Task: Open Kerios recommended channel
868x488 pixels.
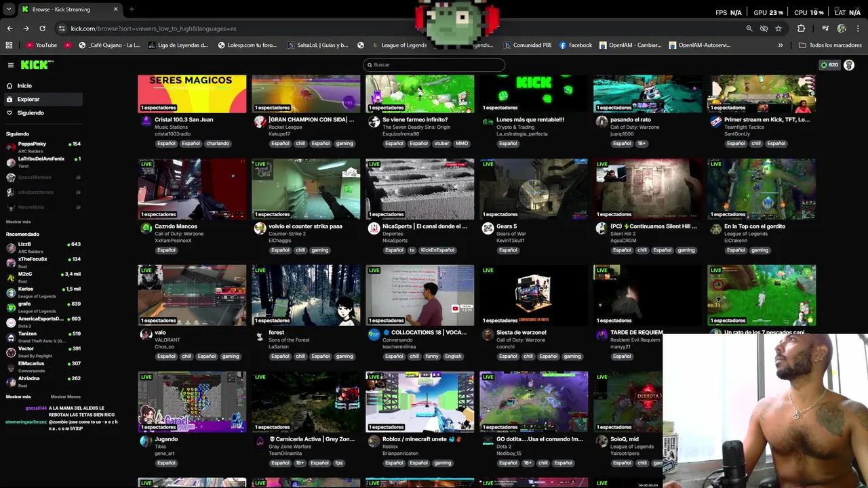Action: (42, 292)
